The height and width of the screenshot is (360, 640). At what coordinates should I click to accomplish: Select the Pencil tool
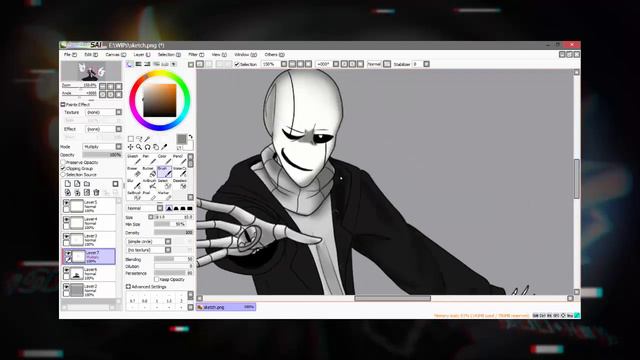point(179,159)
